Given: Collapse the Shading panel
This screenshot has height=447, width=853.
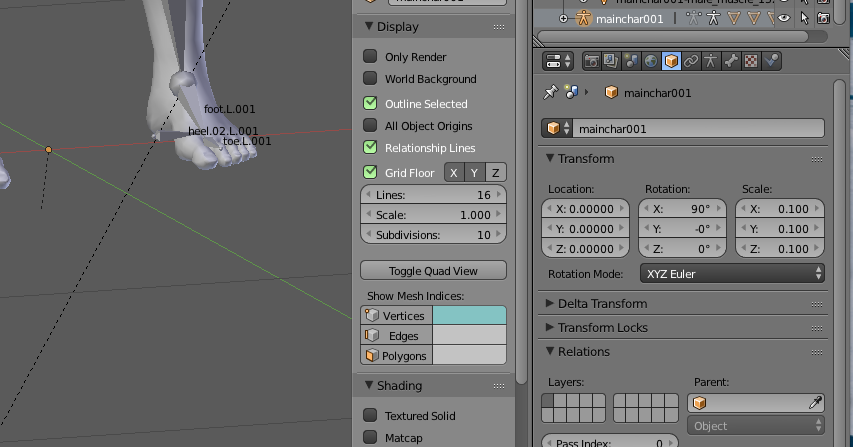Looking at the screenshot, I should pyautogui.click(x=369, y=385).
